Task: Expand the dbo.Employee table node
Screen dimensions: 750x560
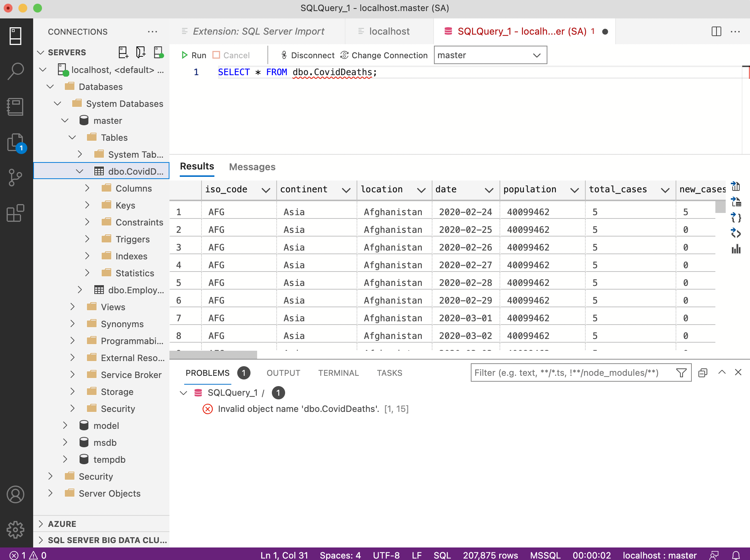Action: click(x=80, y=290)
